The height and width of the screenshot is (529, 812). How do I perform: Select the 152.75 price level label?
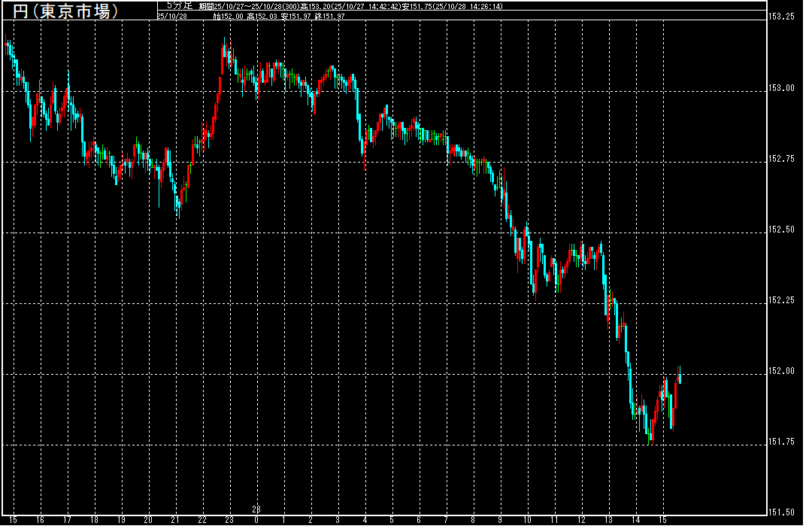click(x=785, y=159)
